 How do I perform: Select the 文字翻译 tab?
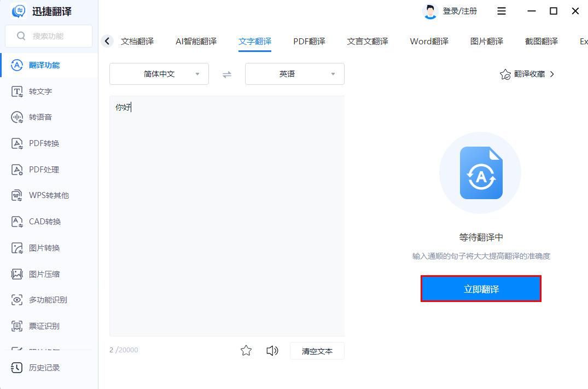click(255, 41)
